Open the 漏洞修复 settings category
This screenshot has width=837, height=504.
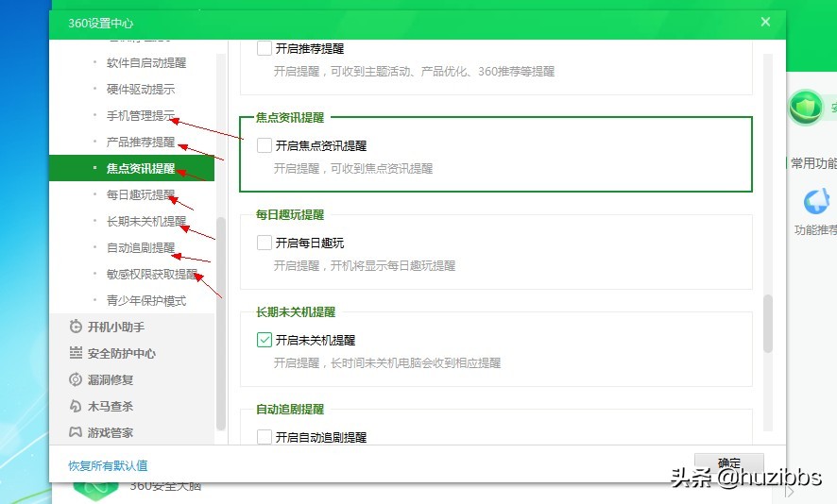(111, 379)
